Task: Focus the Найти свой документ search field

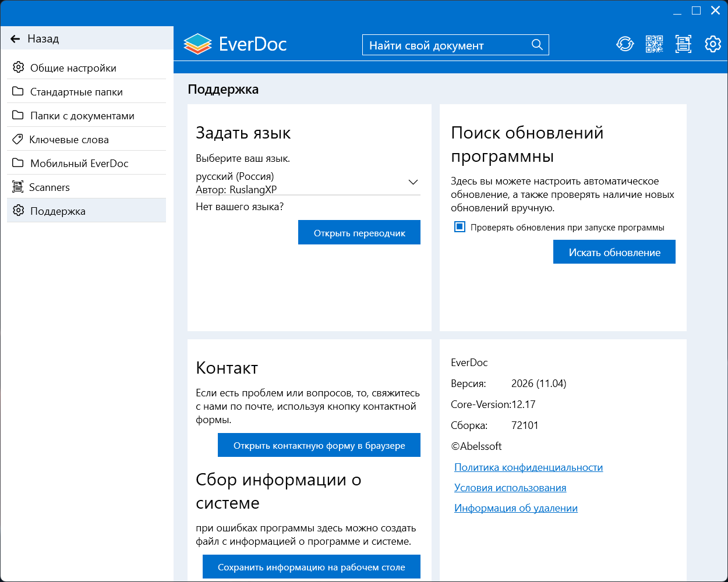Action: pos(448,45)
